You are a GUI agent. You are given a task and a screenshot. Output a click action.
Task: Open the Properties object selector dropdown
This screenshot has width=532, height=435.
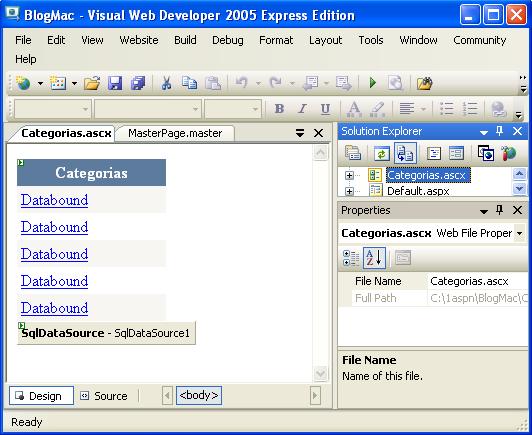pos(519,233)
